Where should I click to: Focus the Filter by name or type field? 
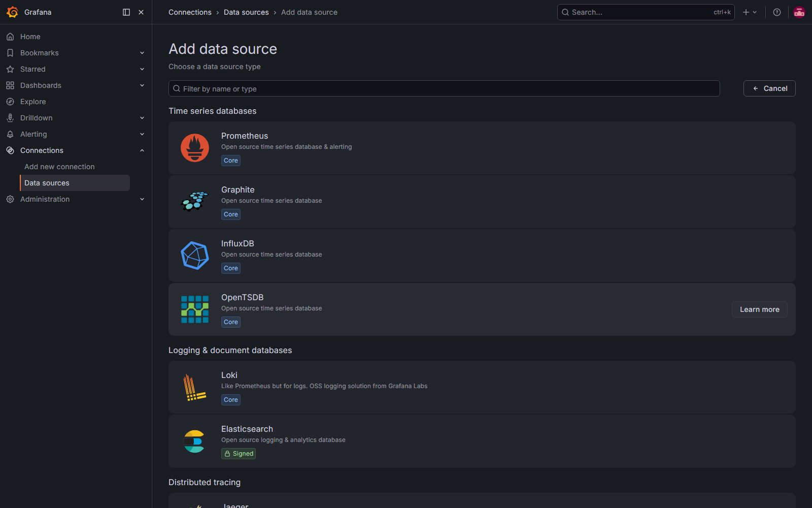pos(444,88)
